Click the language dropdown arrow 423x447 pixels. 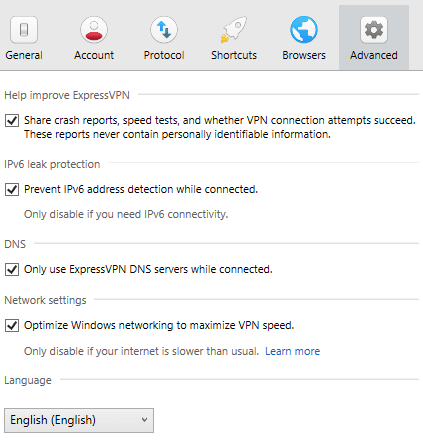pos(144,420)
